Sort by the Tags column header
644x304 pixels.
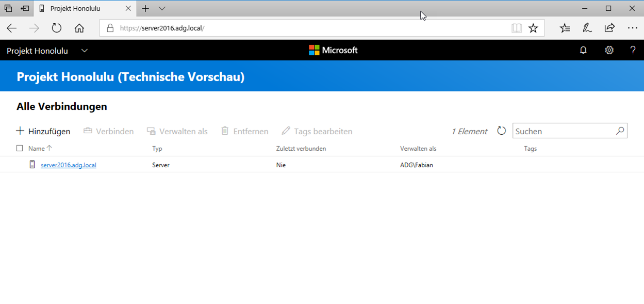(531, 149)
